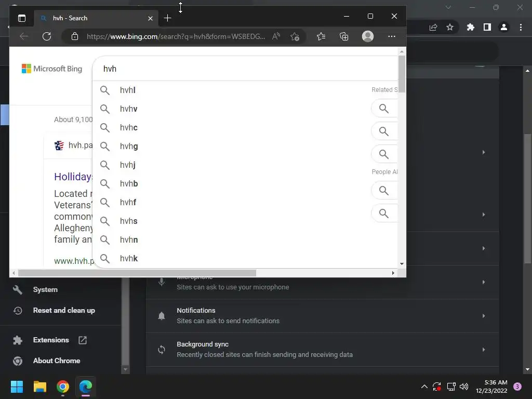Click the Edge vertical scrollbar thumb
This screenshot has height=399, width=532.
[x=402, y=74]
